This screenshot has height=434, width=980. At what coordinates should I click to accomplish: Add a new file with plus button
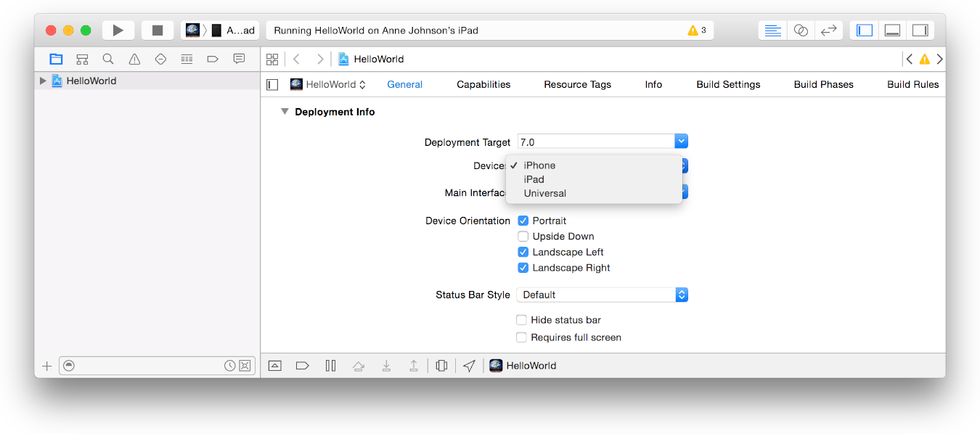[x=47, y=366]
